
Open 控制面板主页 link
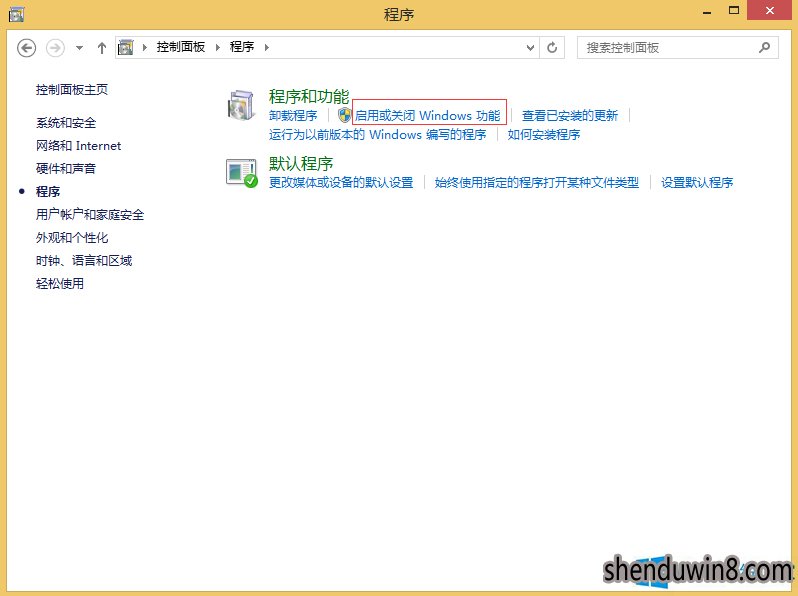[72, 90]
